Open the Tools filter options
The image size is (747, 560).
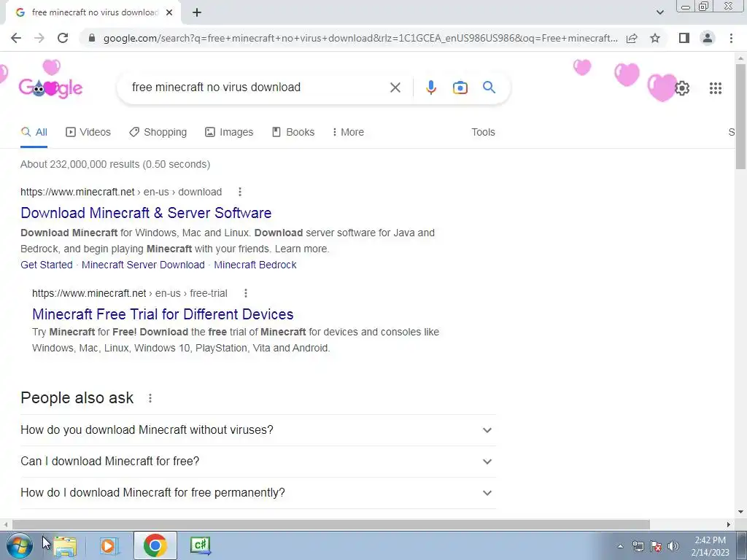(483, 133)
